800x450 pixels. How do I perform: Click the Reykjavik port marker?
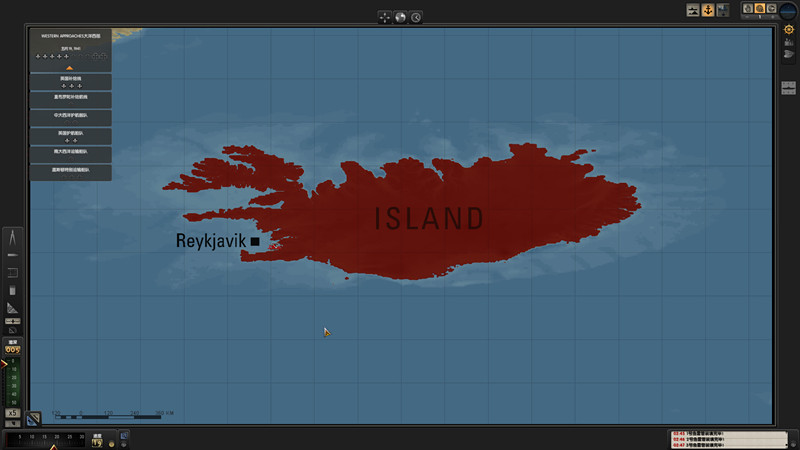click(255, 241)
